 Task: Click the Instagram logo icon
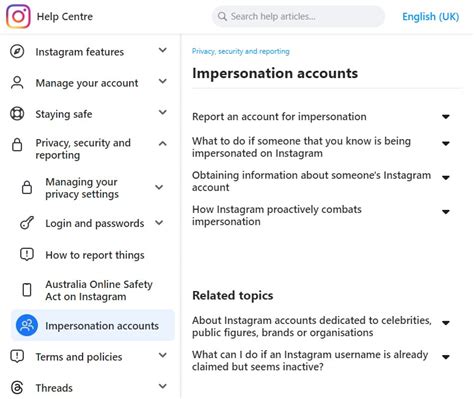[18, 16]
